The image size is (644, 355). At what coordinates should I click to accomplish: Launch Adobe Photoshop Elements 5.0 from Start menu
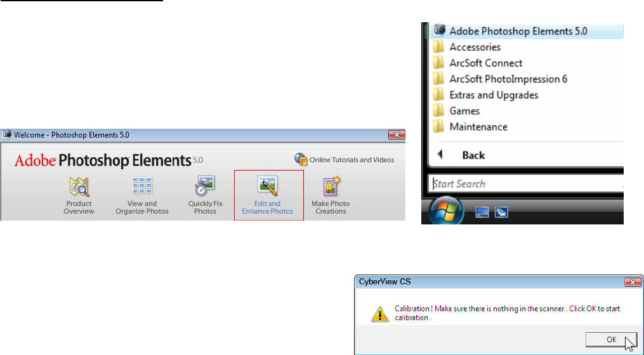[527, 31]
